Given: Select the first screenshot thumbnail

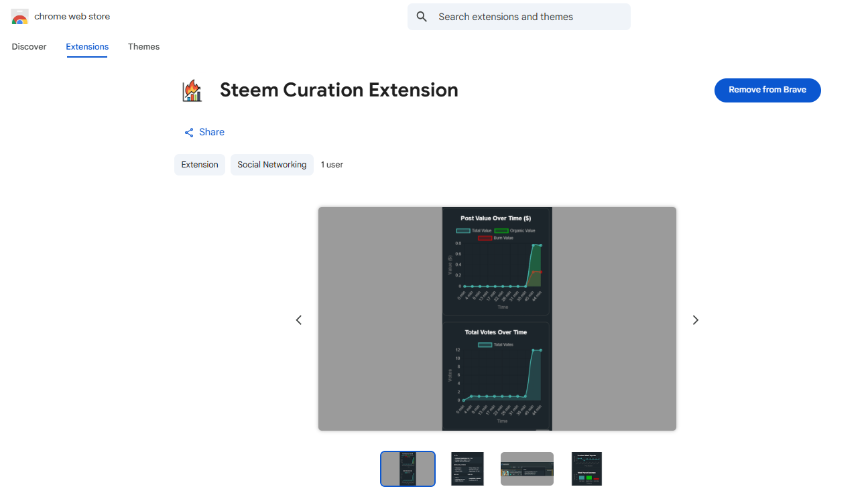Looking at the screenshot, I should (408, 469).
